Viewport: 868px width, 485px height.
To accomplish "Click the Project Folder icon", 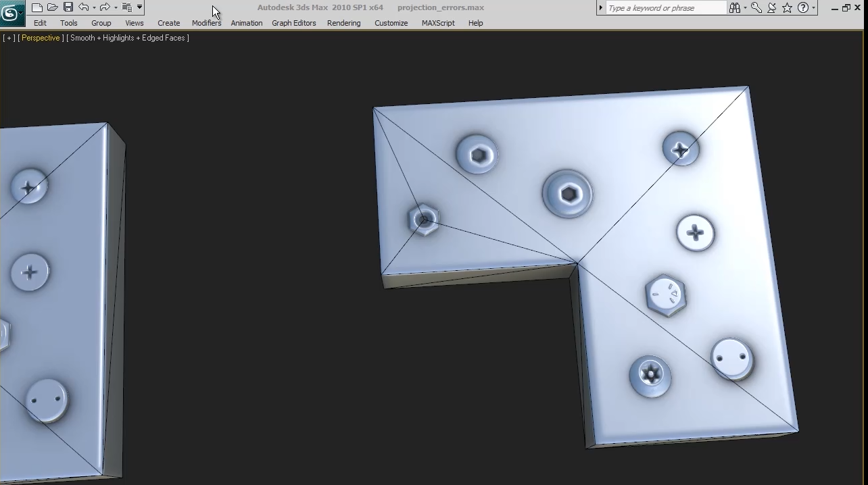I will 126,7.
